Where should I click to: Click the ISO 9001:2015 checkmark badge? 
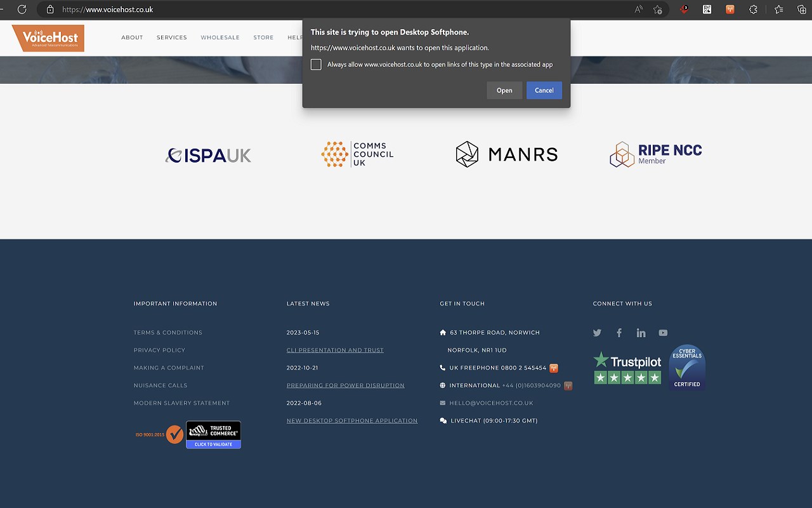[159, 434]
